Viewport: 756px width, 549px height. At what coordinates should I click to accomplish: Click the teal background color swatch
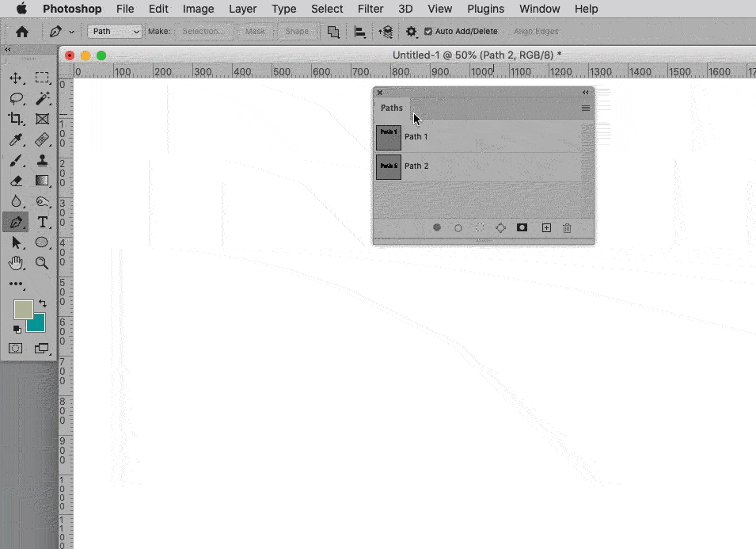tap(39, 324)
